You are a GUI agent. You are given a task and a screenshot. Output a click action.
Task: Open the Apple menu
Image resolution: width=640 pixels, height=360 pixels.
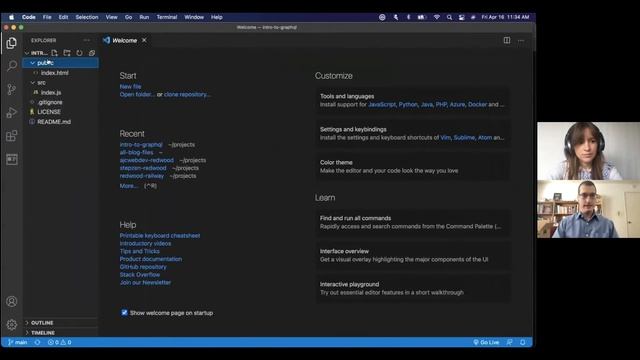11,17
